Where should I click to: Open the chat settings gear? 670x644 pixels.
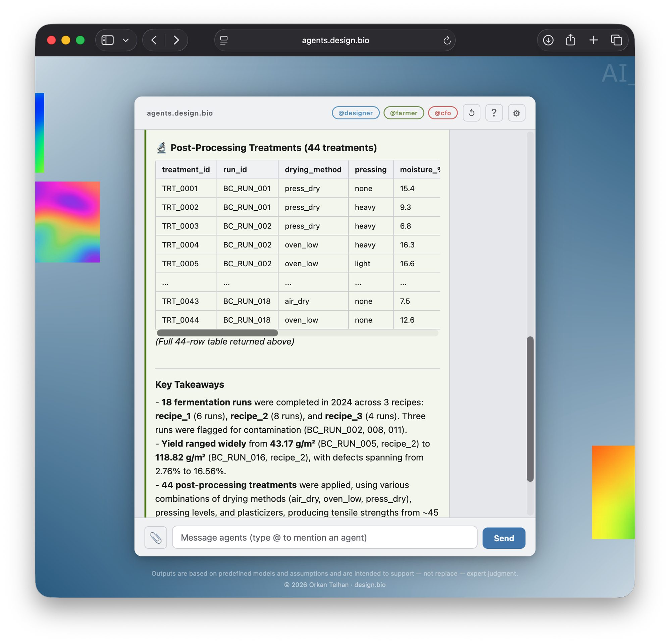pyautogui.click(x=517, y=113)
